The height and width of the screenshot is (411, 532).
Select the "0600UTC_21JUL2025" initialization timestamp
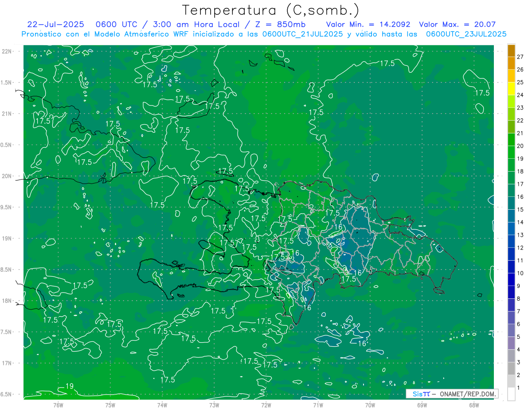302,34
